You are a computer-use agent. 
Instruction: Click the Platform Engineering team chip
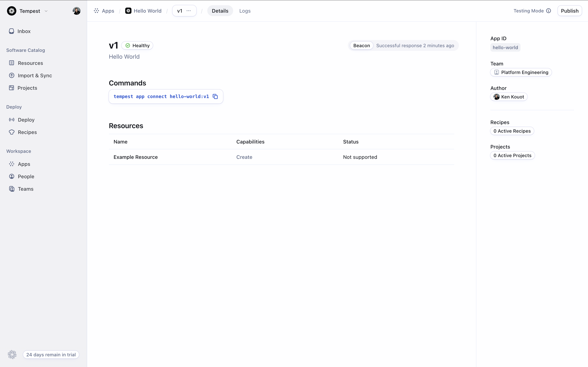point(521,72)
